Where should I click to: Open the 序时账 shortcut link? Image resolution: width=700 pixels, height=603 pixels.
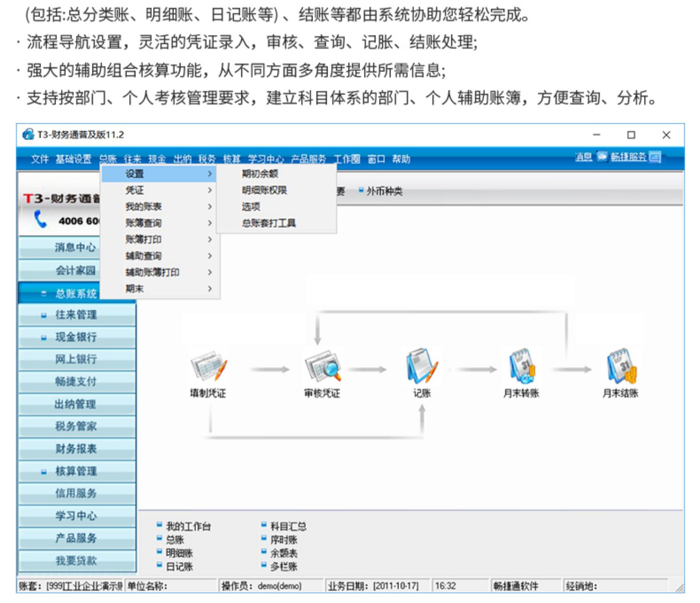pyautogui.click(x=284, y=540)
